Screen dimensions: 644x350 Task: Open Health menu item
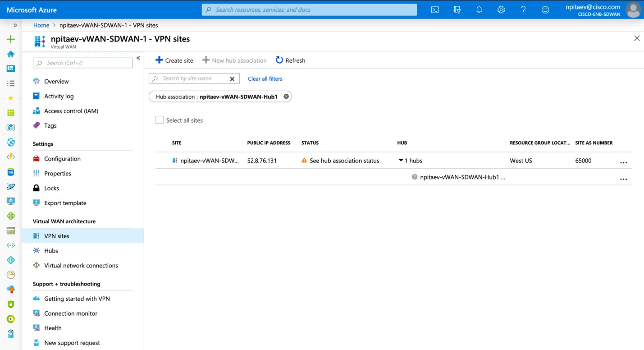53,328
